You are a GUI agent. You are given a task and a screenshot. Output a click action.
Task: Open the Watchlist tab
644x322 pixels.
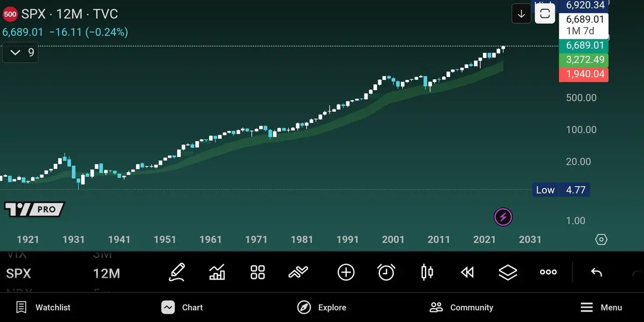pos(43,308)
